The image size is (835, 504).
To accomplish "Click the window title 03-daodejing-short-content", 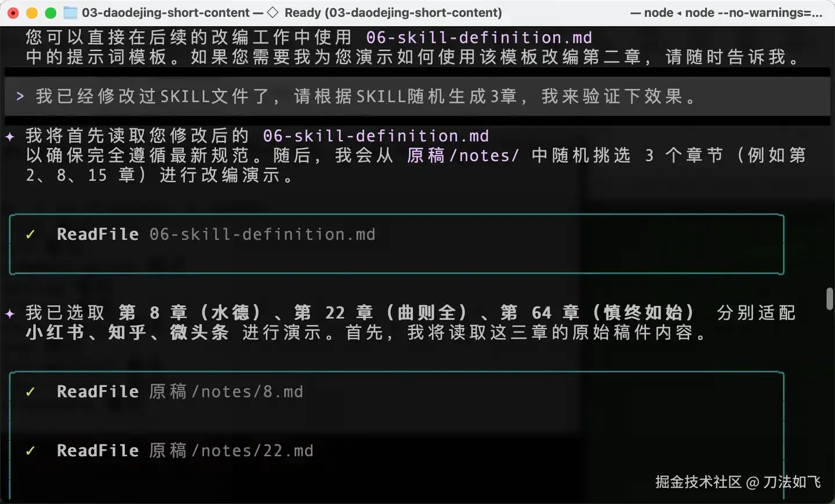I will 166,13.
